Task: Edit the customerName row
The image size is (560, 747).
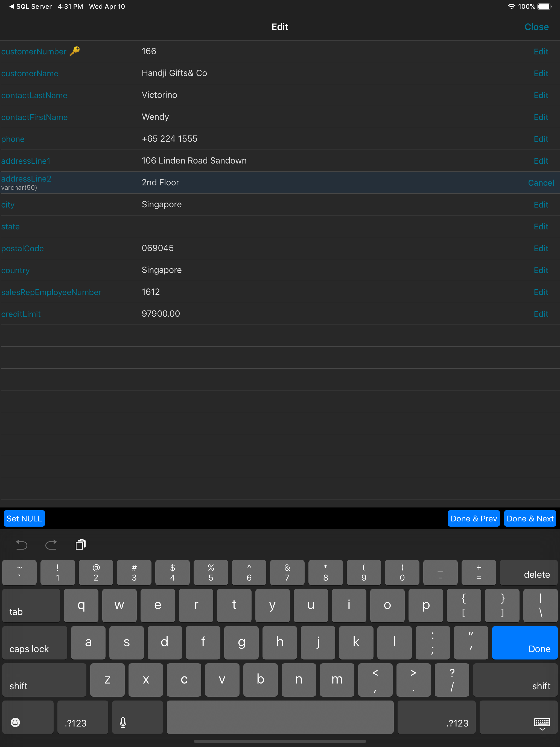Action: click(x=540, y=73)
